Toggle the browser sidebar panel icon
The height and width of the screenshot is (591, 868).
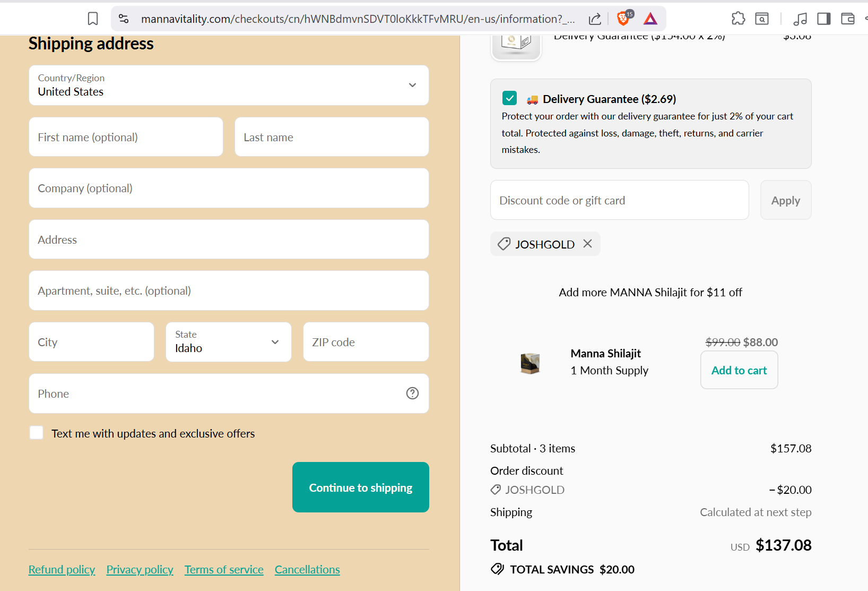pyautogui.click(x=824, y=19)
